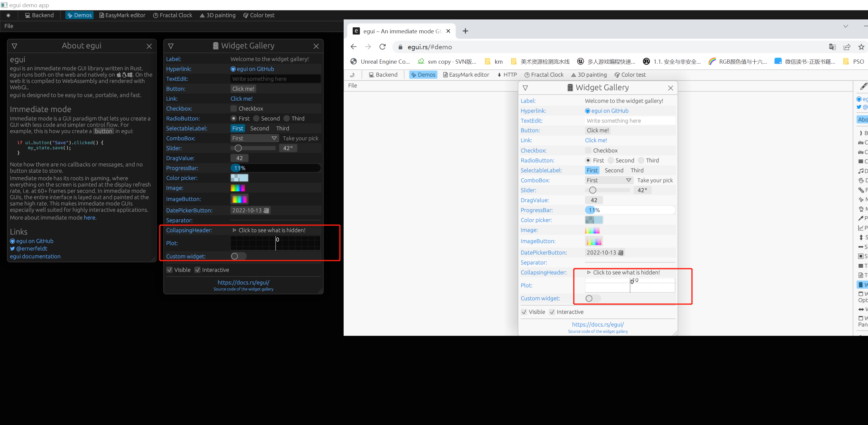Bookmark page with star icon
Image resolution: width=868 pixels, height=425 pixels.
(861, 47)
